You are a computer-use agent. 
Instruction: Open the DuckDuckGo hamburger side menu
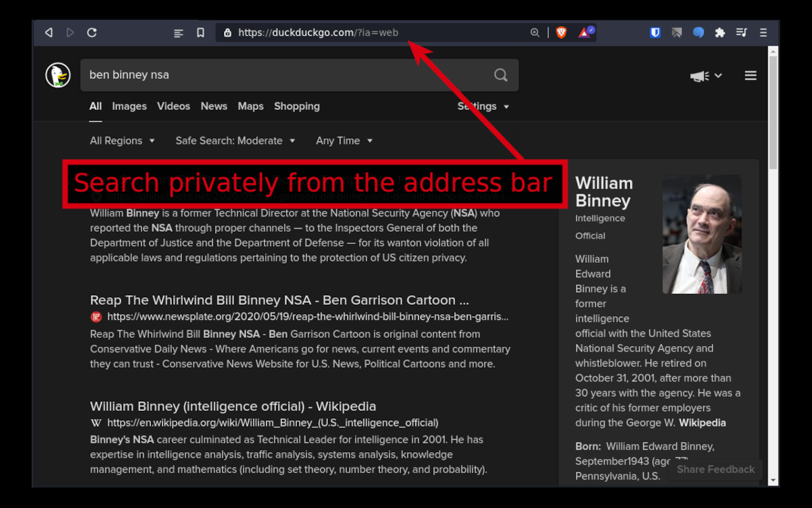tap(750, 76)
